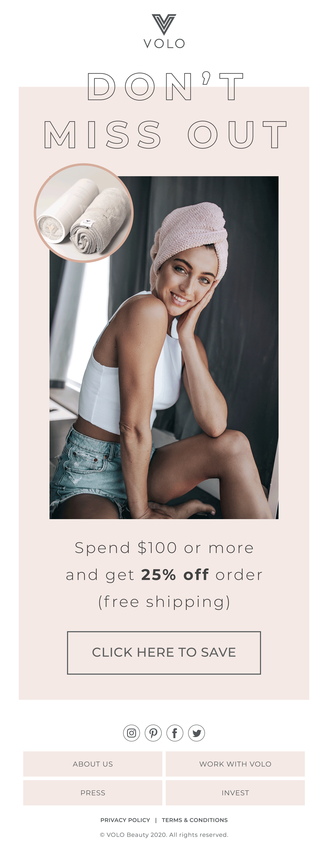This screenshot has width=328, height=868.
Task: Select the PRESS footer button
Action: (93, 793)
